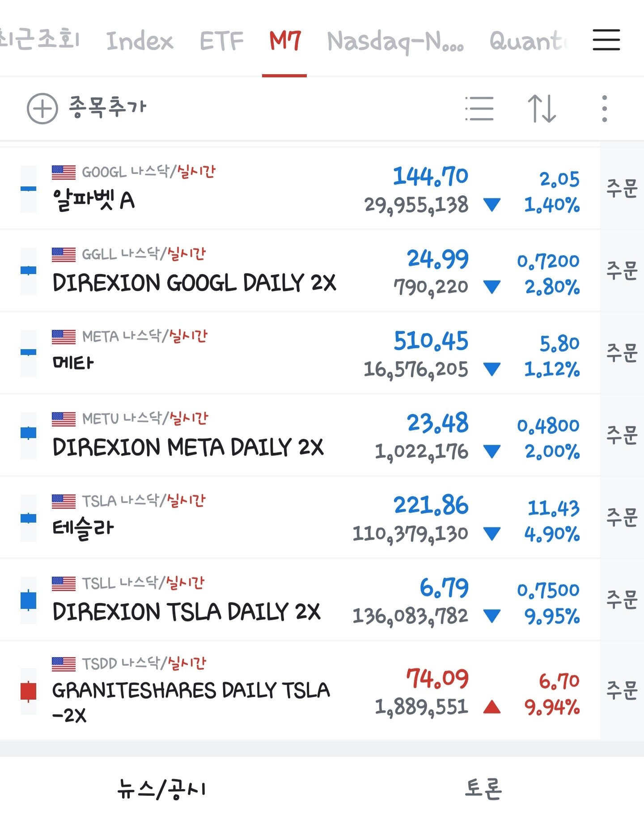This screenshot has width=644, height=815.
Task: Tap the US flag beside GOOGL
Action: click(64, 172)
